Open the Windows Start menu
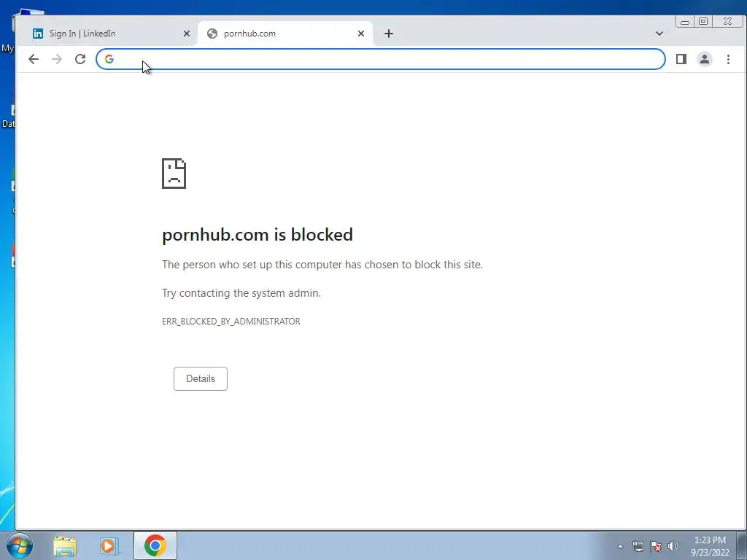747x560 pixels. [20, 545]
